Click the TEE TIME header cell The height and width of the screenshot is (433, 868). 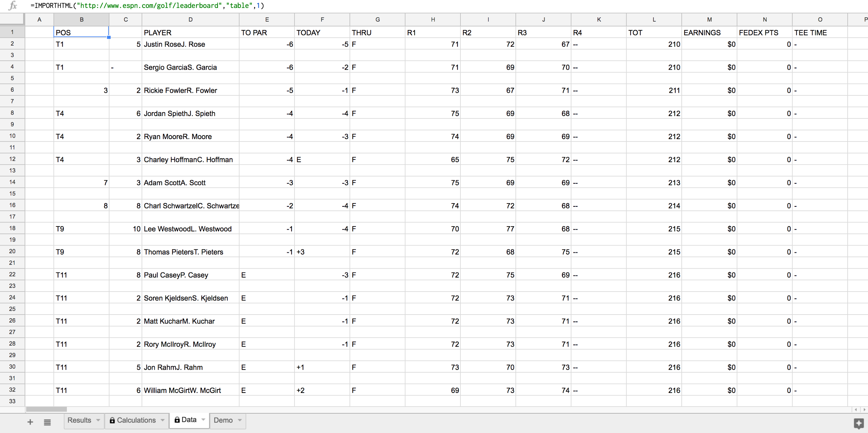point(820,32)
